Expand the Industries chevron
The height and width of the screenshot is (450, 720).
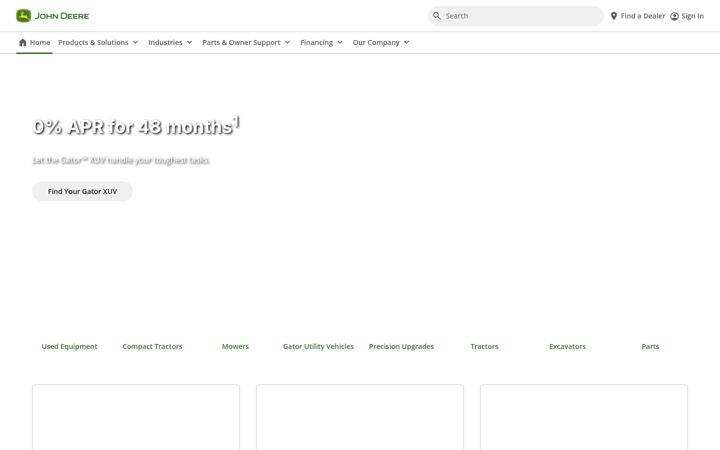pyautogui.click(x=189, y=42)
